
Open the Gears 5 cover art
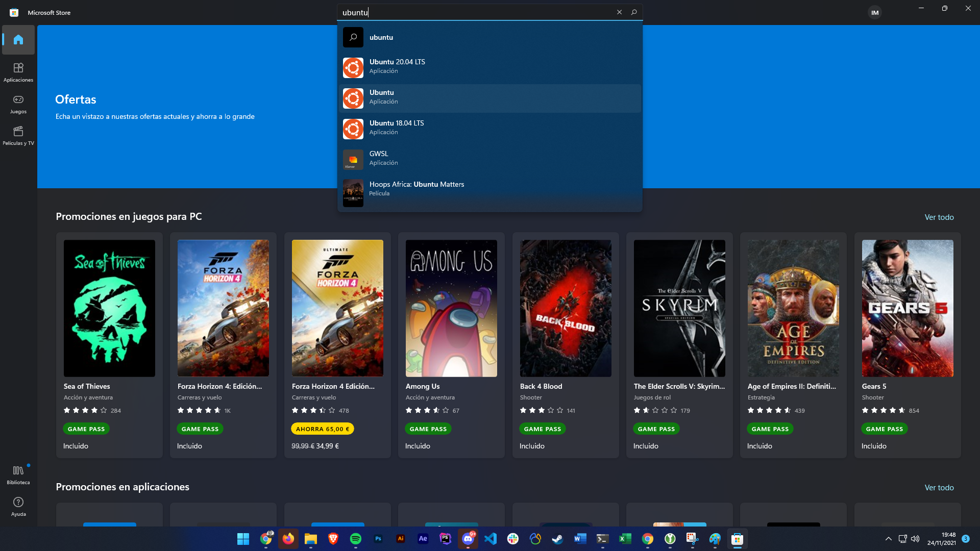click(908, 308)
